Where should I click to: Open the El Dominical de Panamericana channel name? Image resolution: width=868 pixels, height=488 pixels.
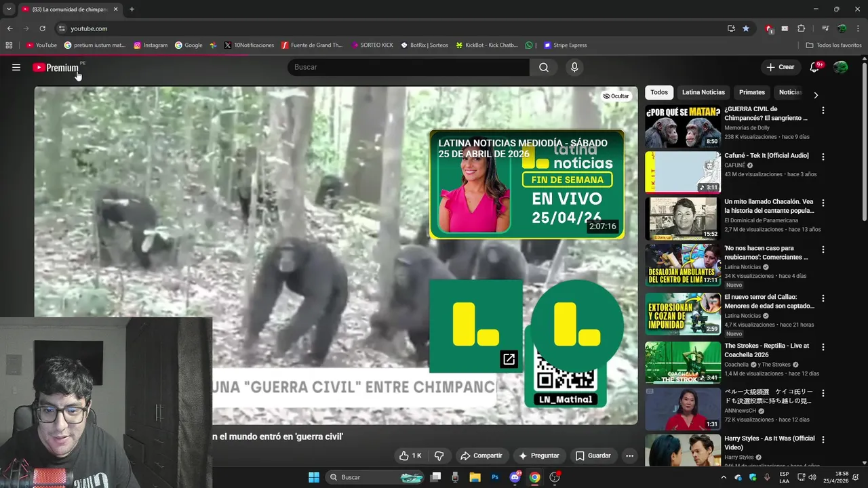(x=761, y=220)
